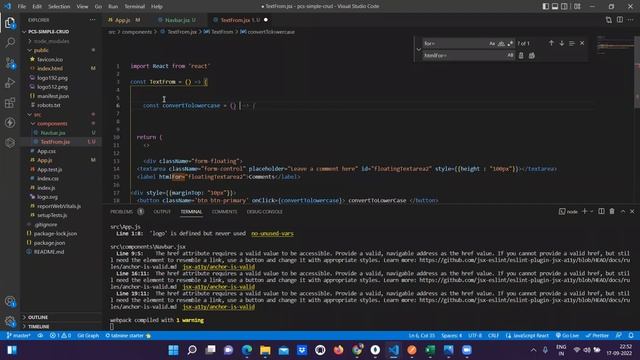Click Go Live in status bar
640x360 pixels.
click(x=567, y=336)
